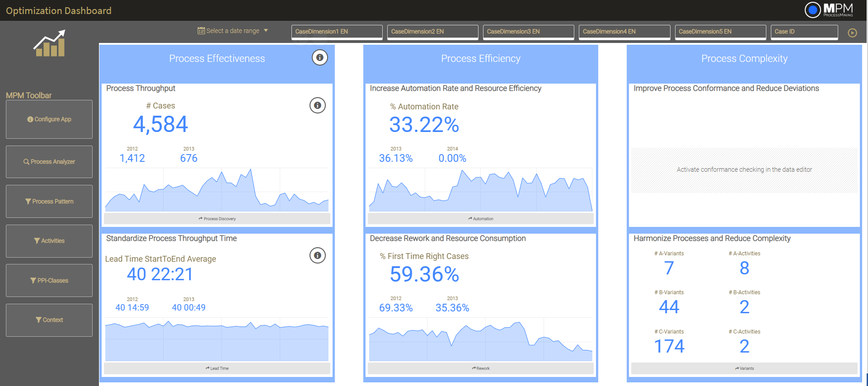Click the 2012 cases value 1,412
Viewport: 868px width, 386px height.
point(132,158)
